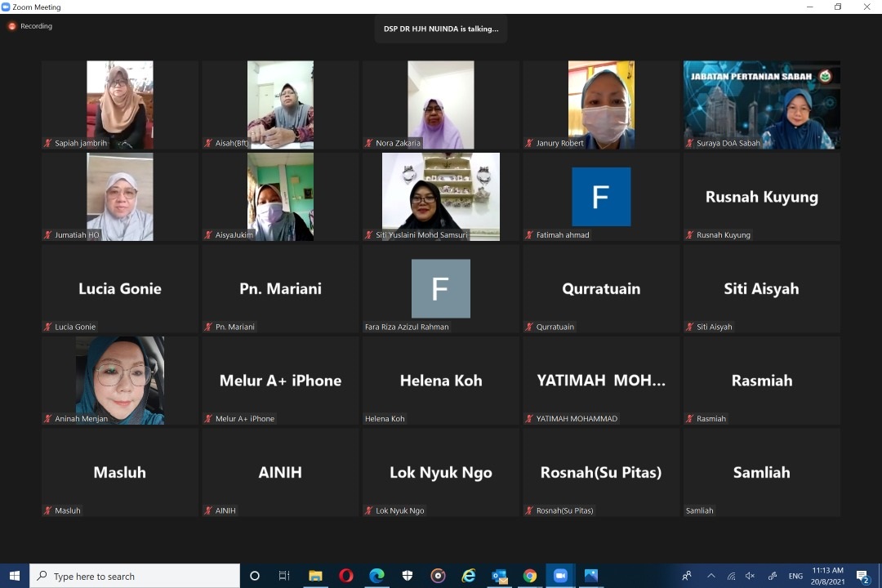Open the date and time flyout
This screenshot has width=882, height=588.
828,576
